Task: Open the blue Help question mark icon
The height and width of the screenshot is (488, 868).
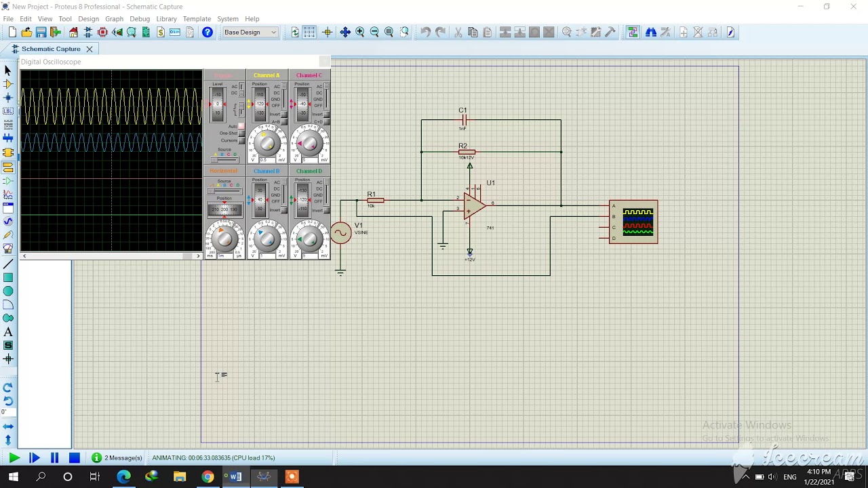Action: pos(208,33)
